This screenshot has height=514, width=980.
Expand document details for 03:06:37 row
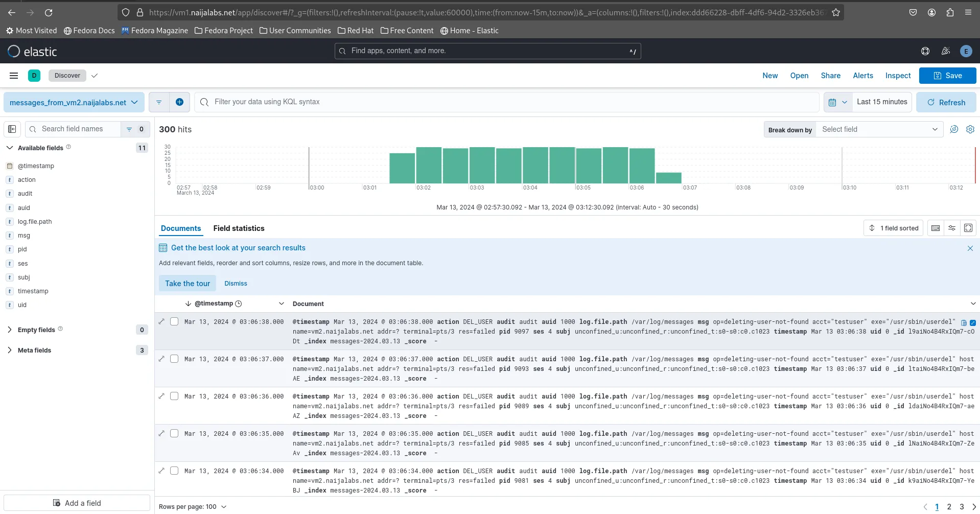tap(161, 359)
